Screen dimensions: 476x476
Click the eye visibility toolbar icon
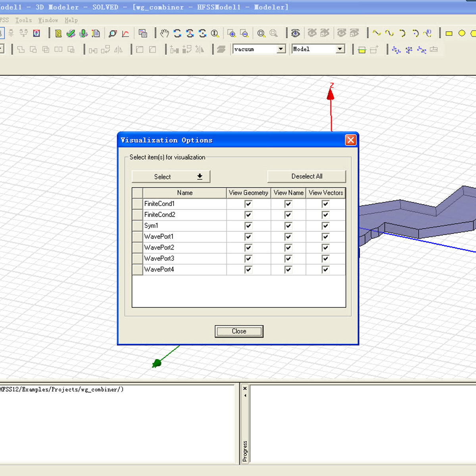[x=296, y=33]
